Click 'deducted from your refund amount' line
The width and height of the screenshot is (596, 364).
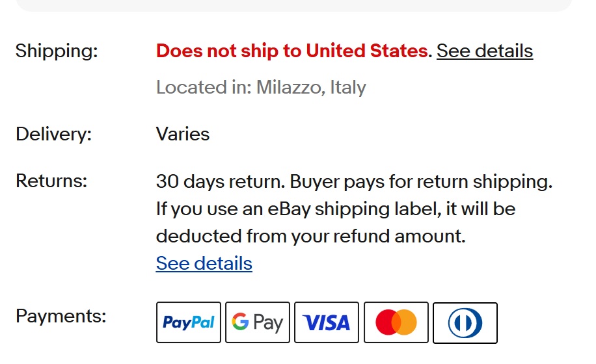[x=310, y=236]
